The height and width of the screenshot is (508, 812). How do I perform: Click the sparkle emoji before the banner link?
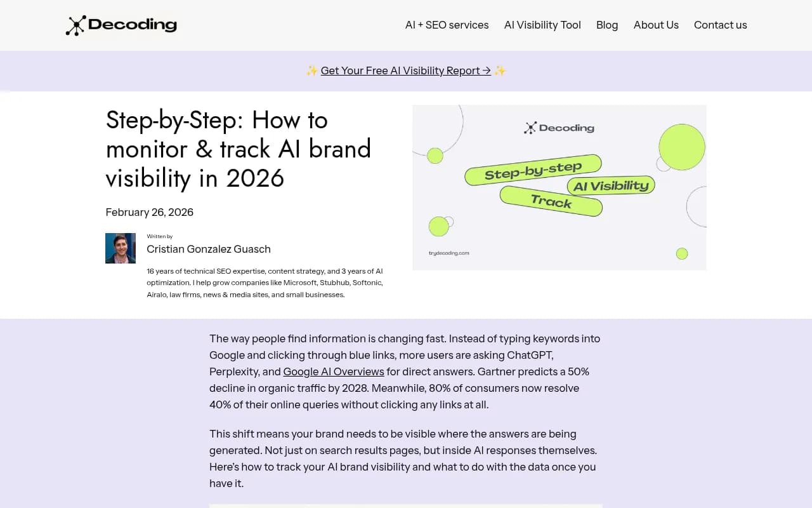[x=312, y=70]
